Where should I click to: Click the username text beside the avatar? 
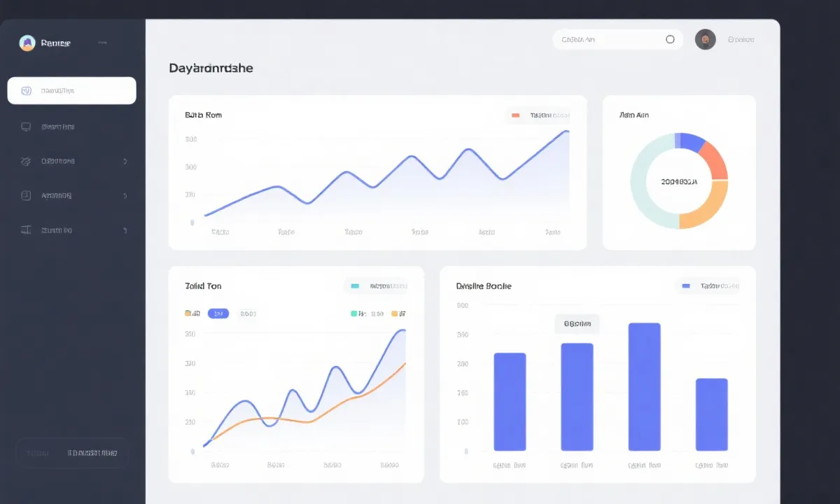(x=741, y=40)
